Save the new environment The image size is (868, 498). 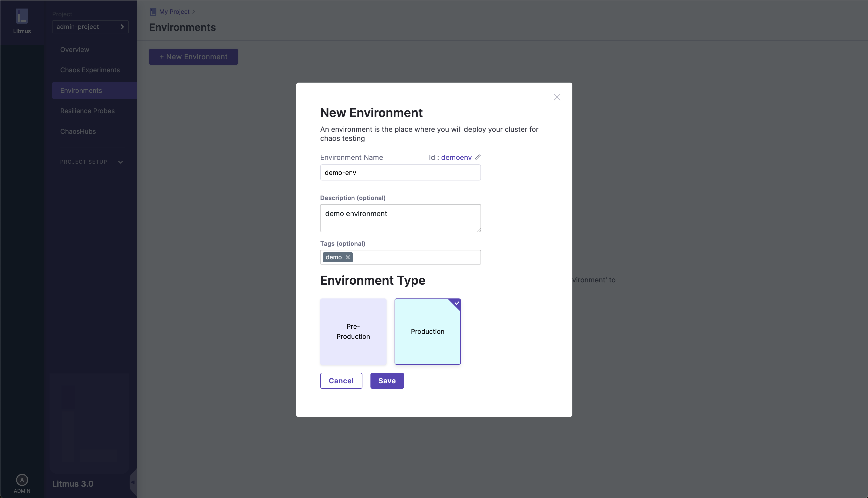[387, 381]
